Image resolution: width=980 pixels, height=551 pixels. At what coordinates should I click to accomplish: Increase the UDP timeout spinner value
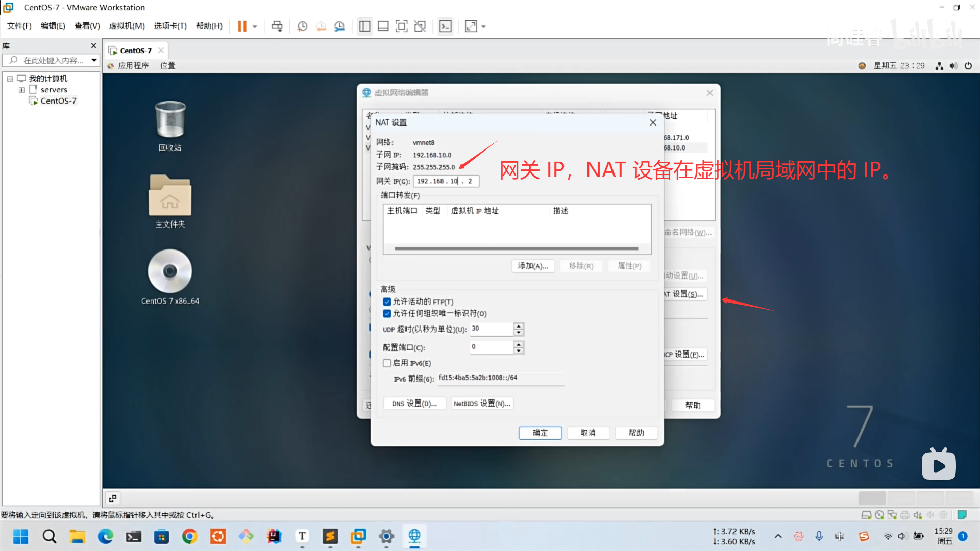[519, 325]
